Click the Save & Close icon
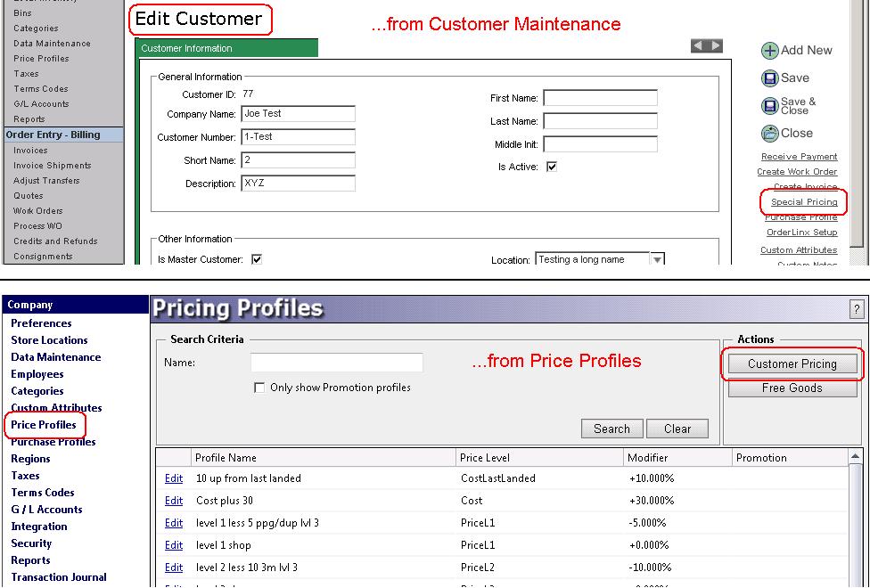The height and width of the screenshot is (588, 870). [770, 106]
